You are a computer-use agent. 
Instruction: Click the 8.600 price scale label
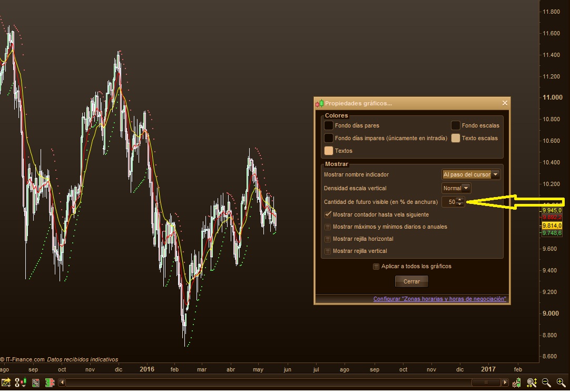[x=549, y=356]
